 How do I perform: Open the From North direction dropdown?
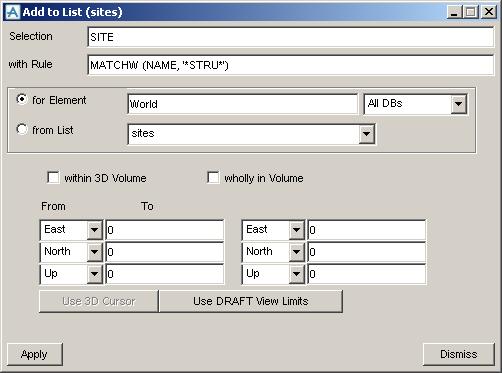tap(95, 252)
